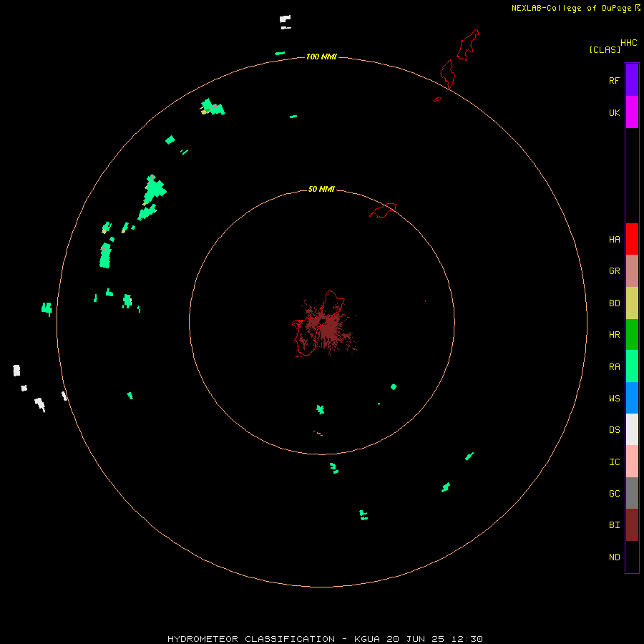Click the UK magenta legend swatch

tap(632, 112)
